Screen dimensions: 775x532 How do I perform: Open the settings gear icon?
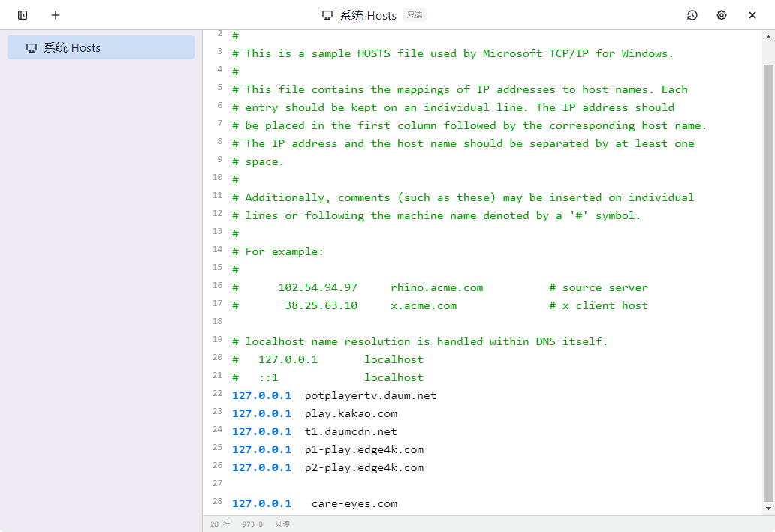[x=721, y=14]
